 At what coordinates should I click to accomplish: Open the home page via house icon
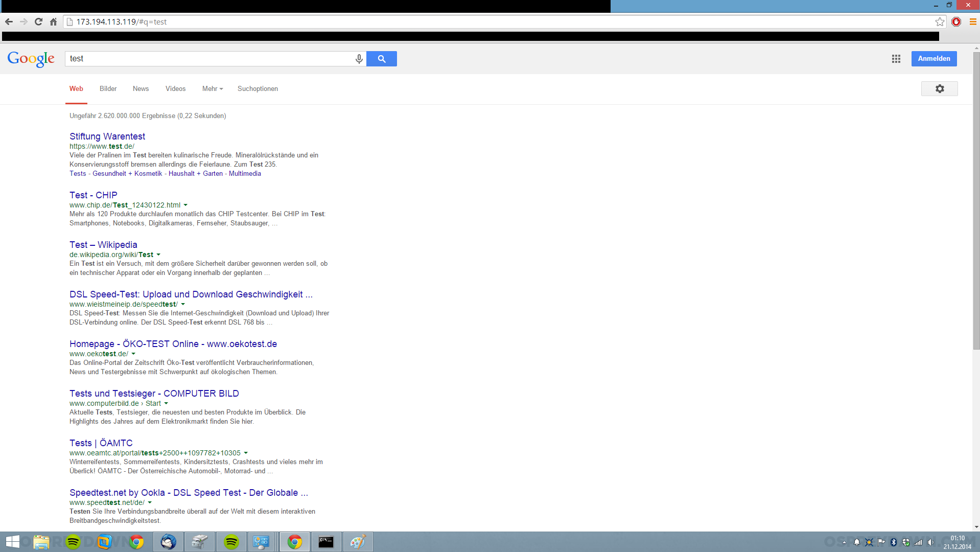coord(53,21)
